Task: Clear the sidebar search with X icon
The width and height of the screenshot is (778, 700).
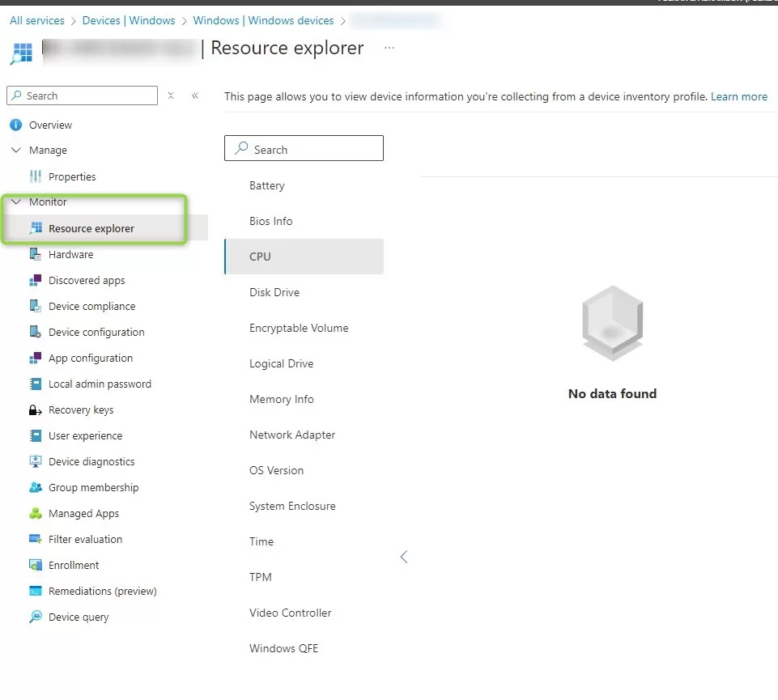Action: pos(171,95)
